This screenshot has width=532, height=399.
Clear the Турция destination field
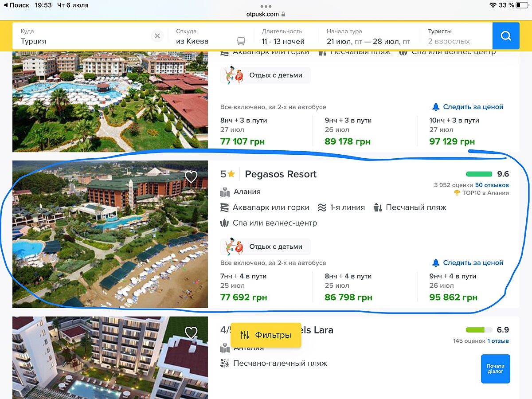coord(157,36)
